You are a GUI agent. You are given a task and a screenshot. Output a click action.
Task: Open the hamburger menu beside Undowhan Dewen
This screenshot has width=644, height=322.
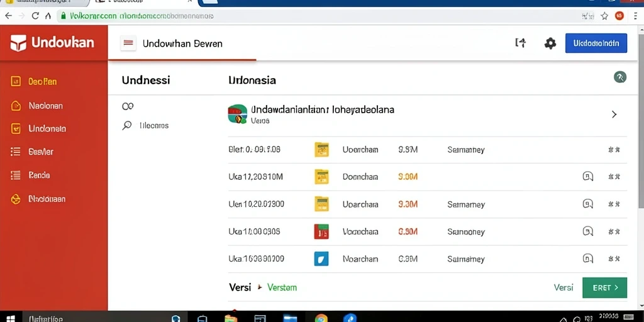coord(128,43)
